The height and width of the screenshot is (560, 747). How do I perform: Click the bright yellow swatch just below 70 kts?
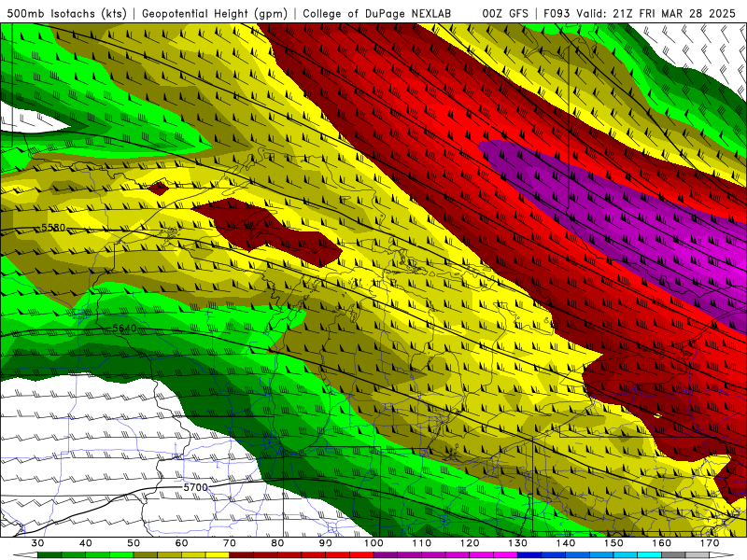coord(218,555)
